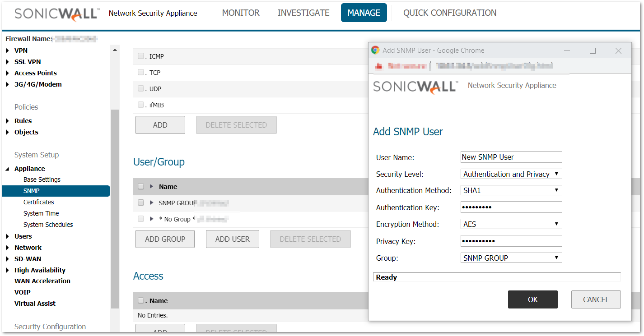Click the SonicWall logo in main header
Viewport: 644px width, 336px height.
point(56,14)
